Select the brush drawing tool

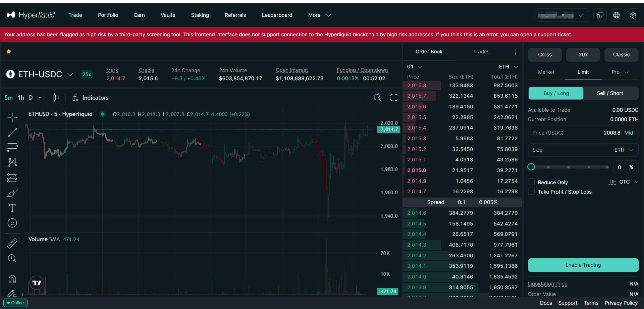tap(12, 193)
